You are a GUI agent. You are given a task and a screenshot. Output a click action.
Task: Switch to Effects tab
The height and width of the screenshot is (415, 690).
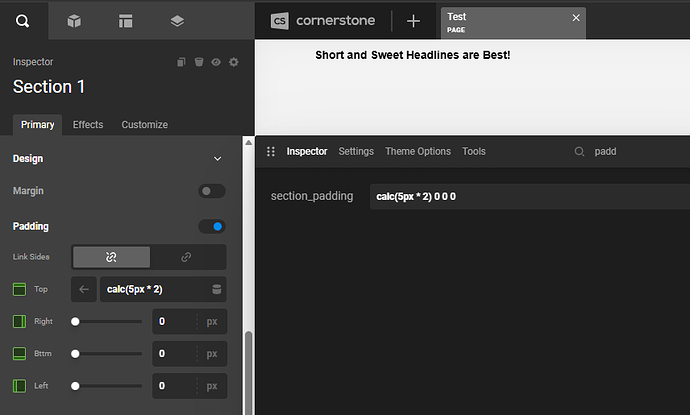click(88, 125)
